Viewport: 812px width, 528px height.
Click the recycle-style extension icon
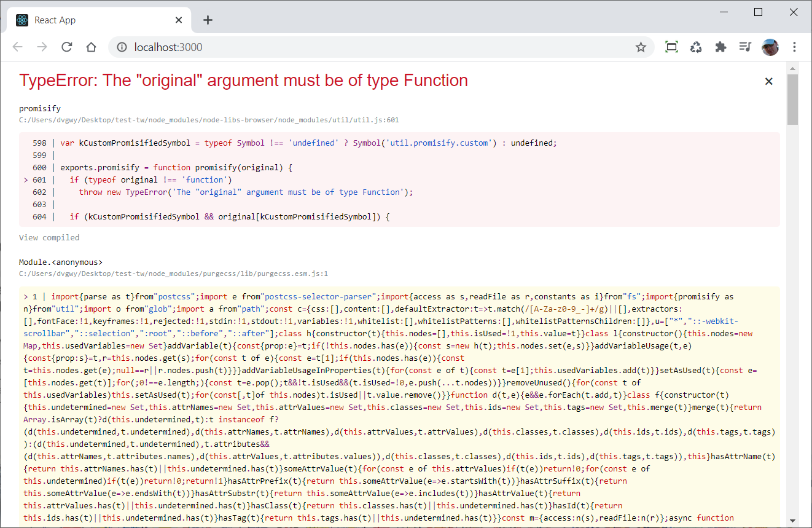pos(695,47)
